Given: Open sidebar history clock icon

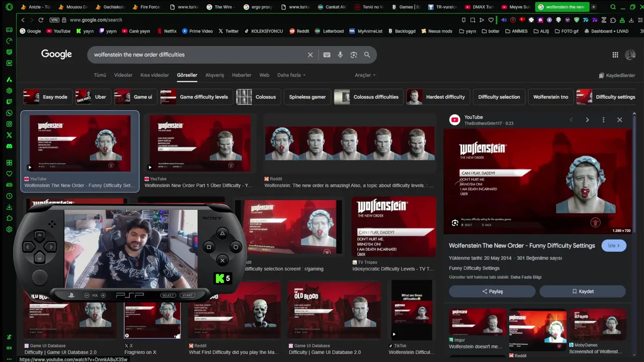Looking at the screenshot, I should [9, 196].
